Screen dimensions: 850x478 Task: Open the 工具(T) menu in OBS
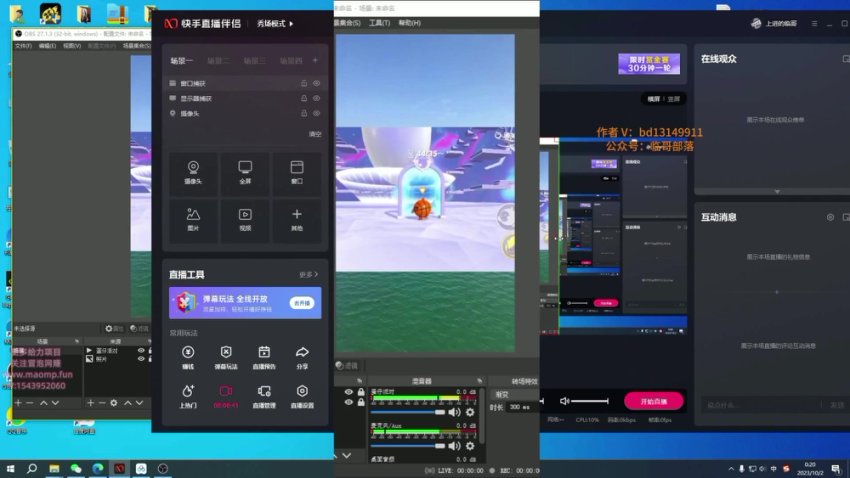[x=379, y=22]
